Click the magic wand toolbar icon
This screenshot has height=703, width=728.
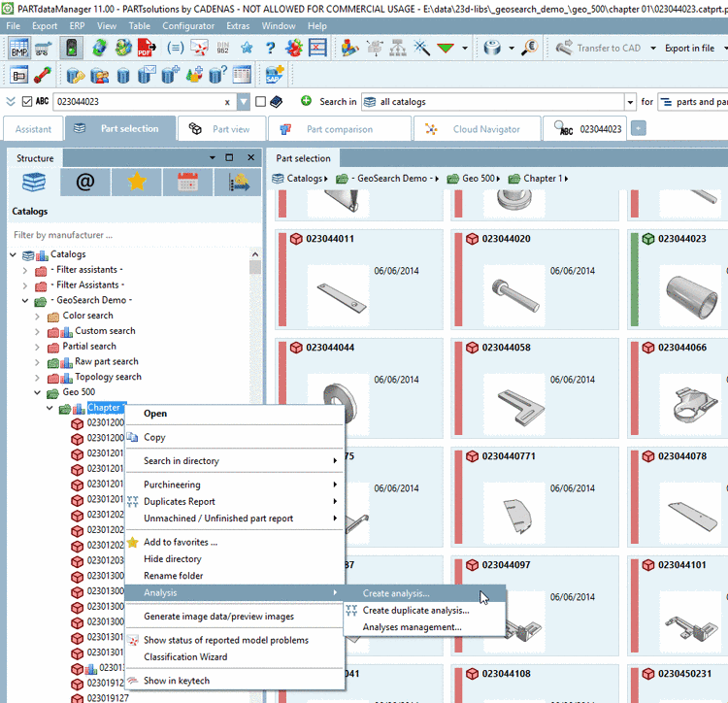pyautogui.click(x=421, y=48)
